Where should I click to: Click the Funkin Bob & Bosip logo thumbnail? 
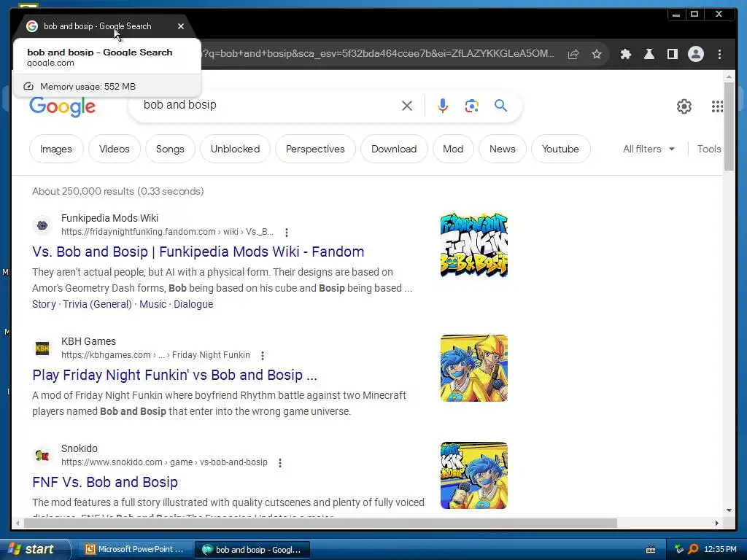coord(474,245)
